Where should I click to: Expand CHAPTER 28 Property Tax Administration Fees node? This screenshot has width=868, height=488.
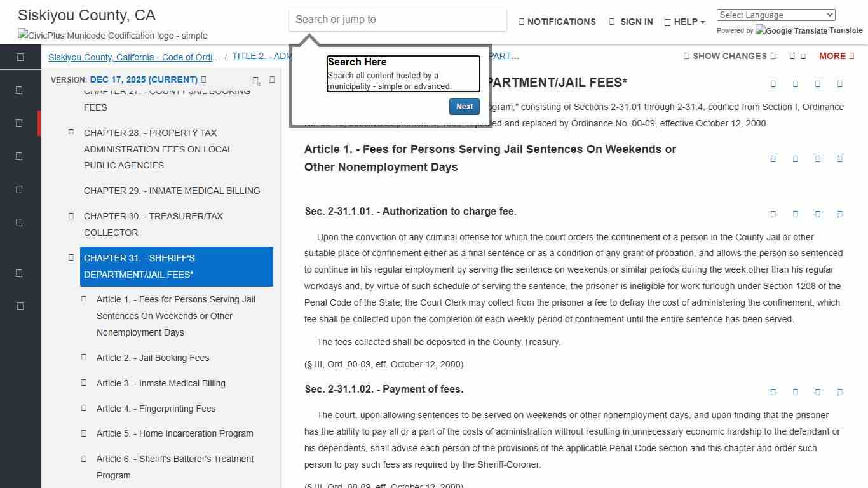tap(71, 133)
